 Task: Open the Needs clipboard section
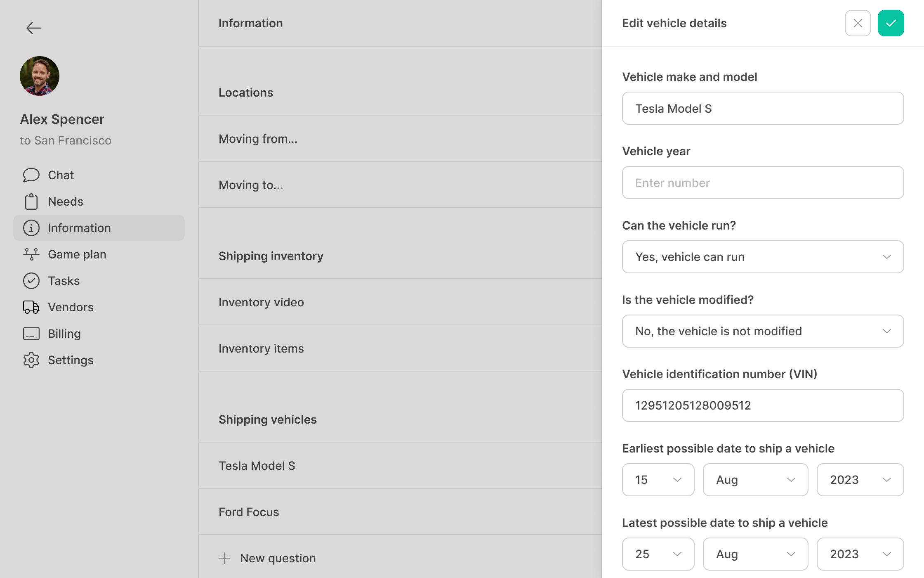(x=65, y=201)
